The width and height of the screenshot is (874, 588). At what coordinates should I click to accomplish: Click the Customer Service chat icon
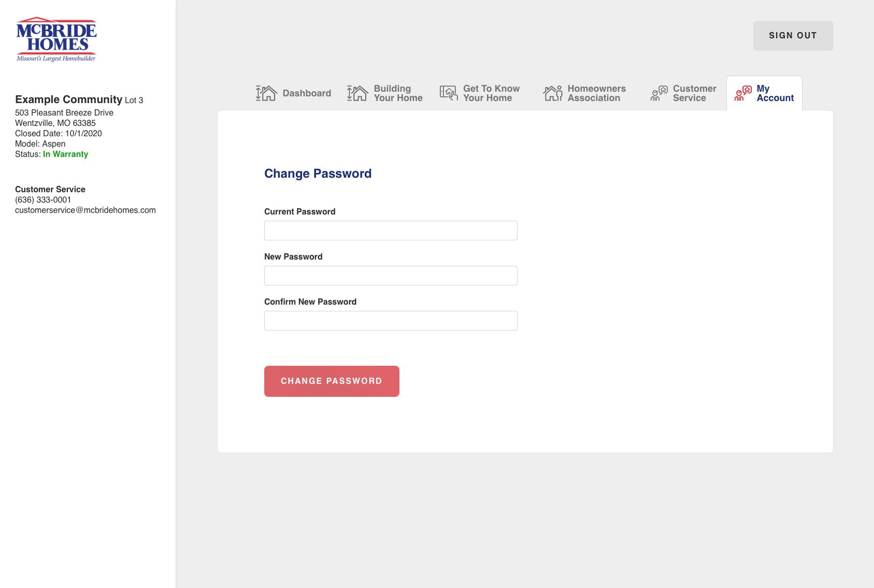coord(659,93)
